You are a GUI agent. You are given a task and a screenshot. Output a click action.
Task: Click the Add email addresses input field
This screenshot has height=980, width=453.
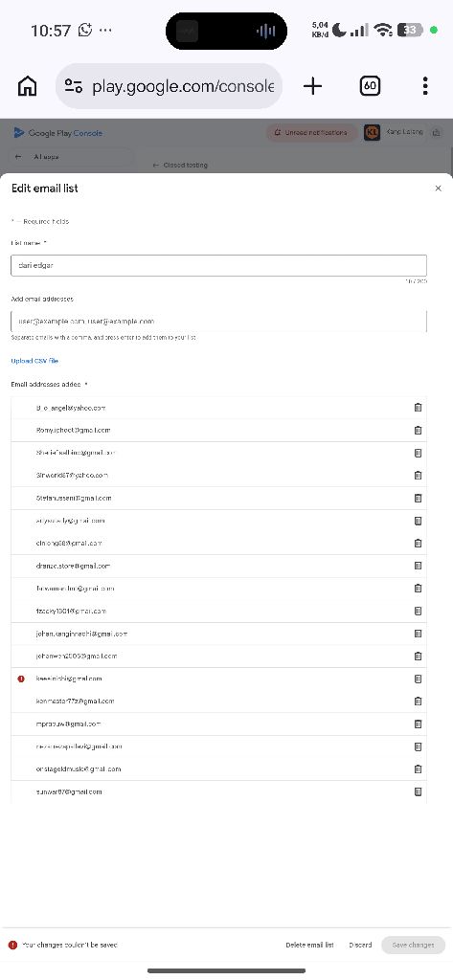pos(219,322)
